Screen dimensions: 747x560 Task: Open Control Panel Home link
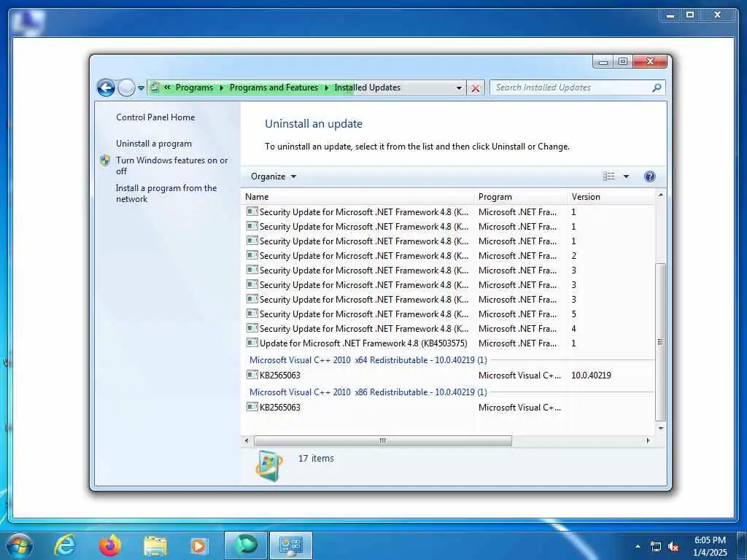155,117
